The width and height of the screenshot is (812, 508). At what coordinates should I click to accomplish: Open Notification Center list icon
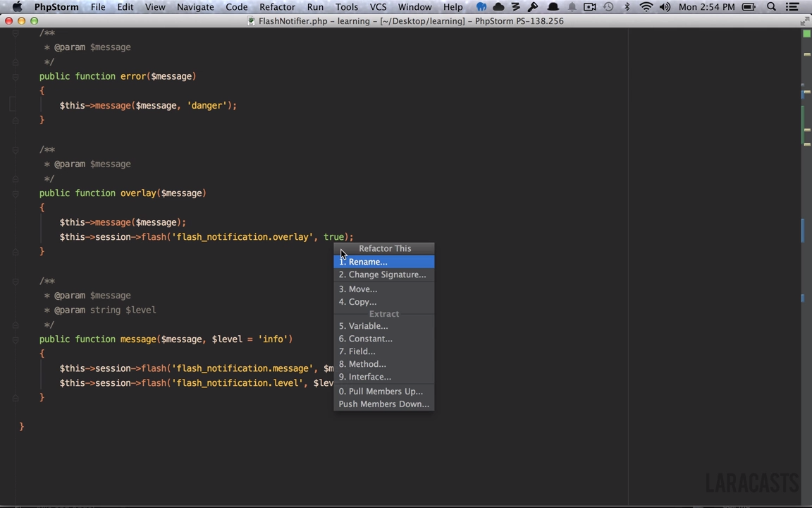click(x=792, y=7)
